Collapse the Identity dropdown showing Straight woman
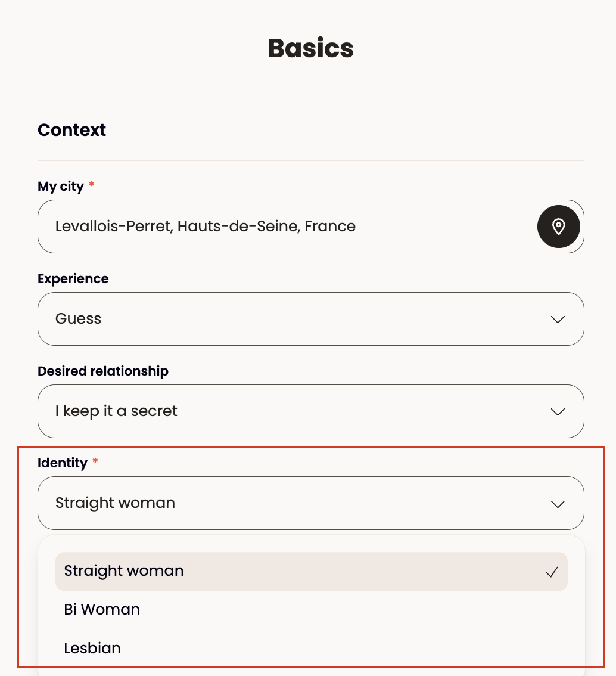Image resolution: width=616 pixels, height=676 pixels. point(310,503)
